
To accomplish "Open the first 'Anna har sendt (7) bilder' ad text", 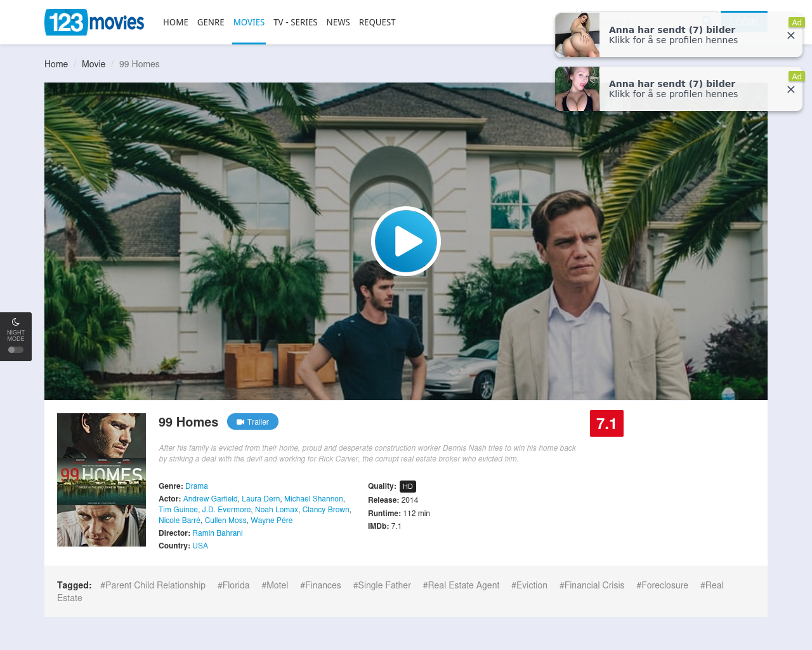I will 672,30.
